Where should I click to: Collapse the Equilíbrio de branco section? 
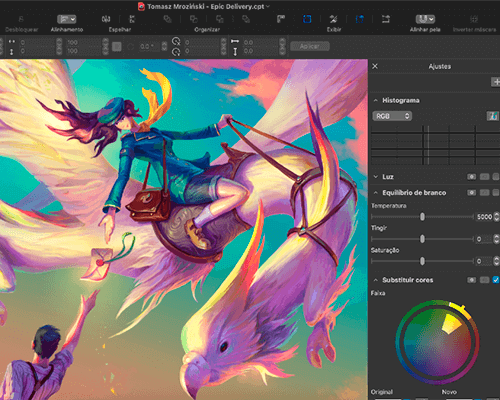pyautogui.click(x=376, y=193)
